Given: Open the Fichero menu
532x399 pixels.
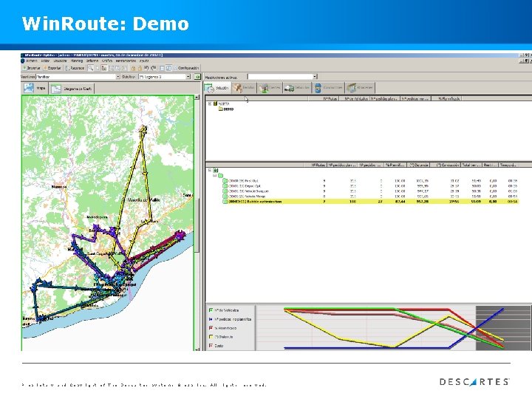Looking at the screenshot, I should click(32, 61).
